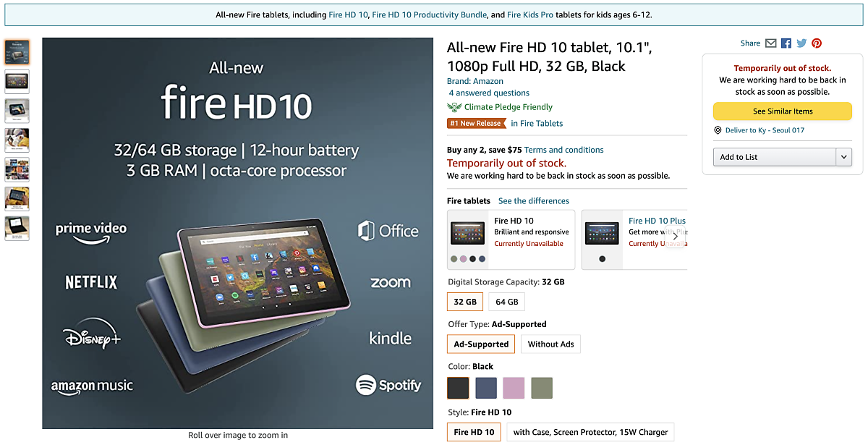Click the location pin next to Deliver to Ky
This screenshot has height=445, width=868.
718,130
